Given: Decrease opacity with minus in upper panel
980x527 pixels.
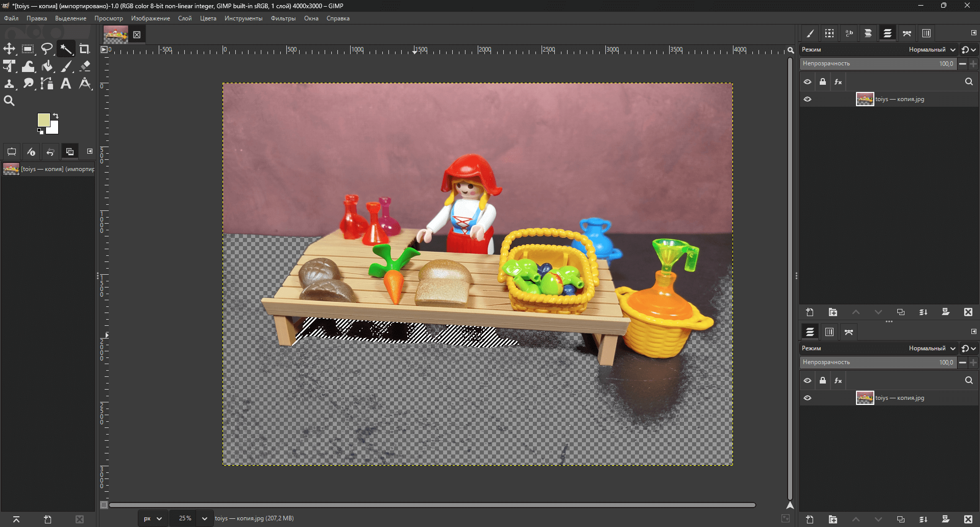Looking at the screenshot, I should click(x=963, y=64).
